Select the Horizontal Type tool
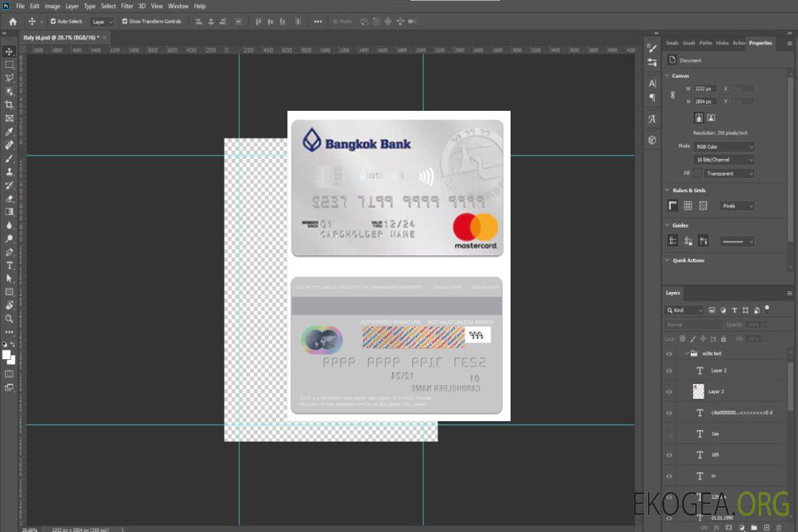 (x=9, y=265)
